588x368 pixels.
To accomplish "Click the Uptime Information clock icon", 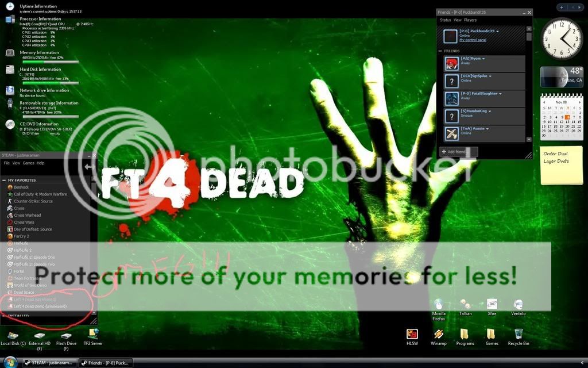I will pyautogui.click(x=10, y=6).
